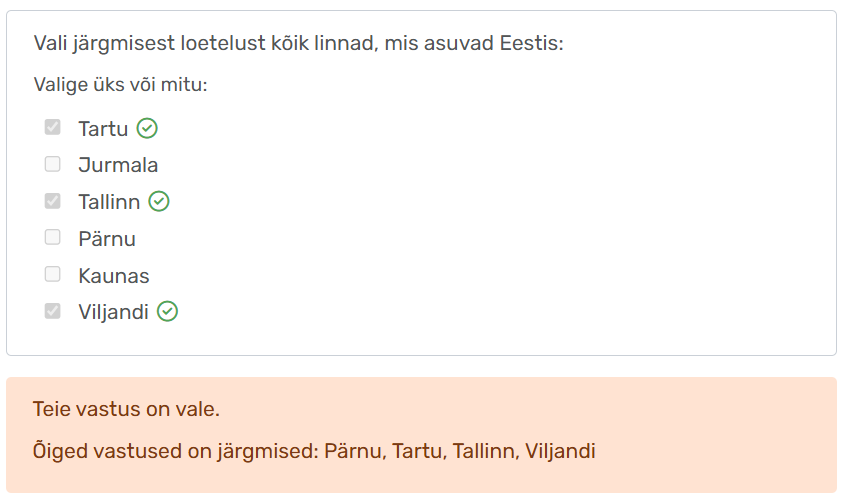Click the green checkmark icon beside Tartu
This screenshot has height=498, width=845.
[148, 128]
